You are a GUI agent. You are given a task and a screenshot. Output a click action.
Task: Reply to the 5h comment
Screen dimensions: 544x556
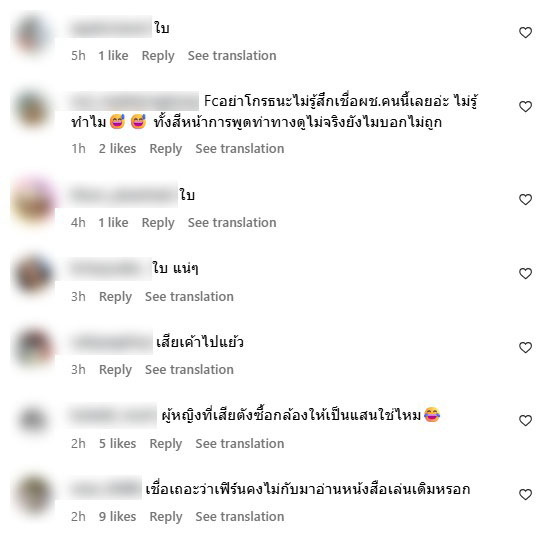158,56
